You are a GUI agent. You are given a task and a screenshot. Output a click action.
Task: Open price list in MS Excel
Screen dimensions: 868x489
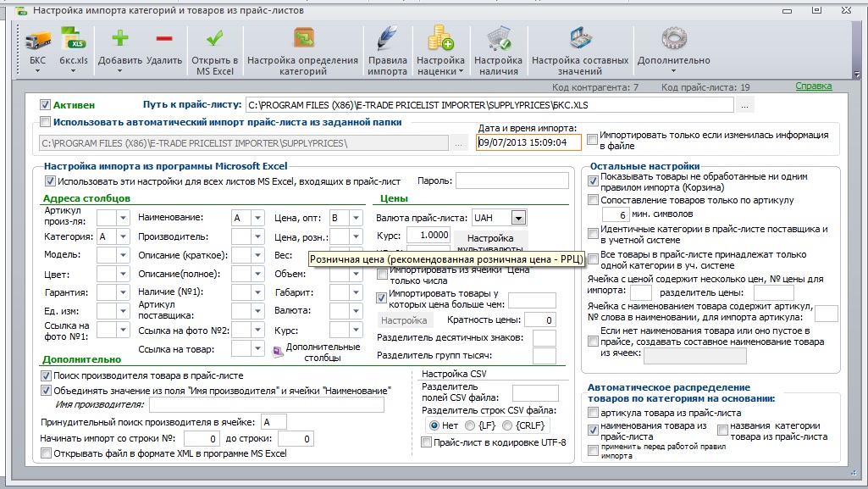[215, 51]
